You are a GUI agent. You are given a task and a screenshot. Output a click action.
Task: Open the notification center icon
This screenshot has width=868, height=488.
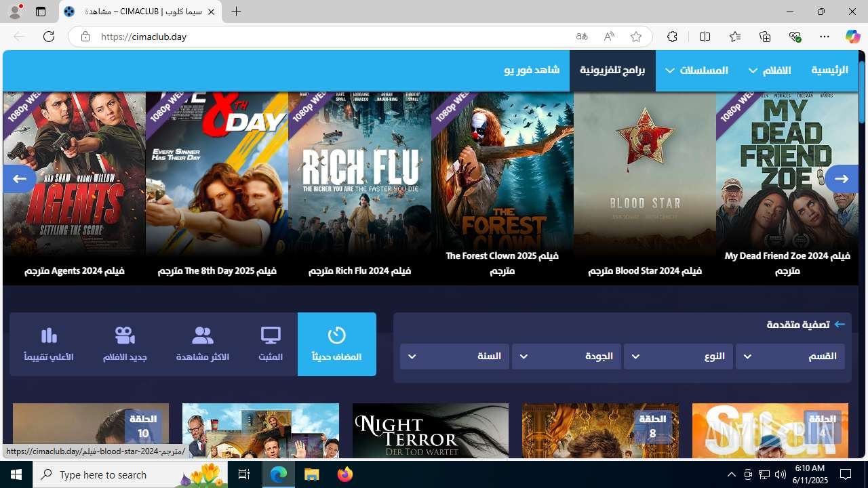tap(846, 474)
